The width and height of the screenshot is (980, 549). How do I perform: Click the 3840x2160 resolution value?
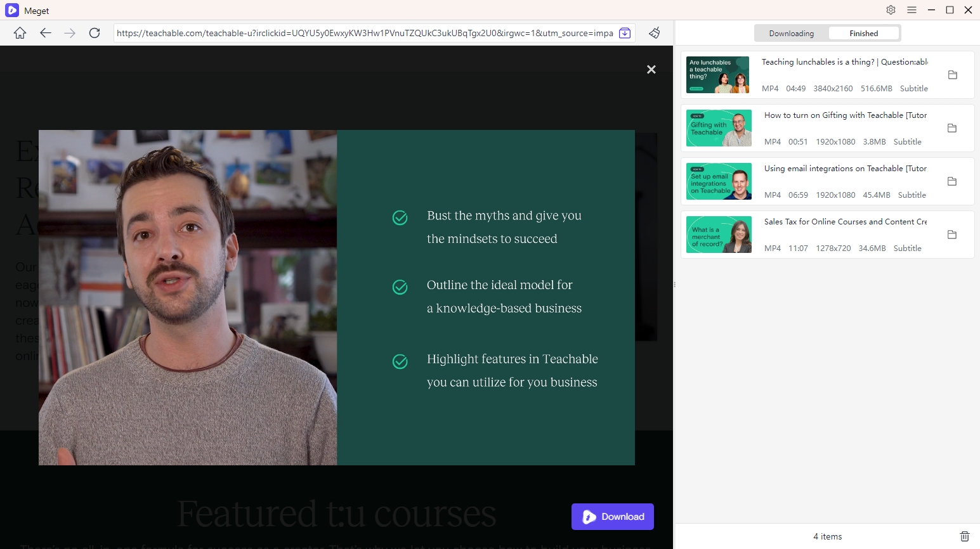pos(833,89)
